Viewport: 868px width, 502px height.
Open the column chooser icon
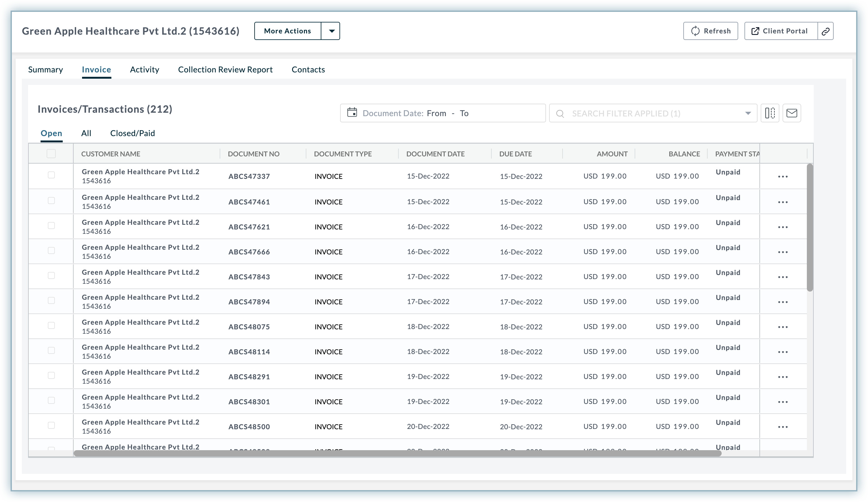point(770,113)
